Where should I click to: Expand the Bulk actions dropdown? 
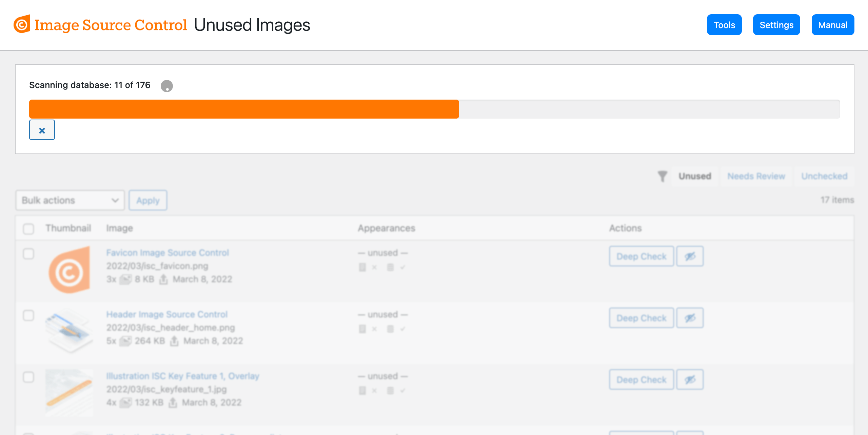[x=70, y=200]
